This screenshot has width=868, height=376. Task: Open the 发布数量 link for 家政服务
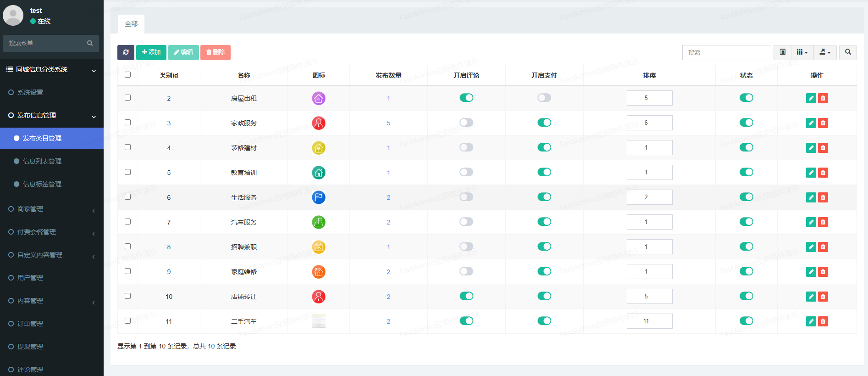(x=388, y=123)
